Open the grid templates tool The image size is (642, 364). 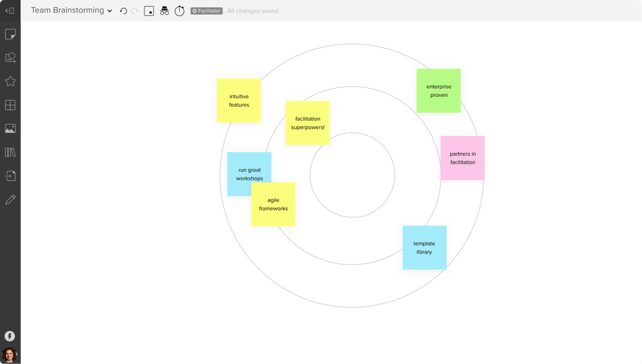point(10,105)
